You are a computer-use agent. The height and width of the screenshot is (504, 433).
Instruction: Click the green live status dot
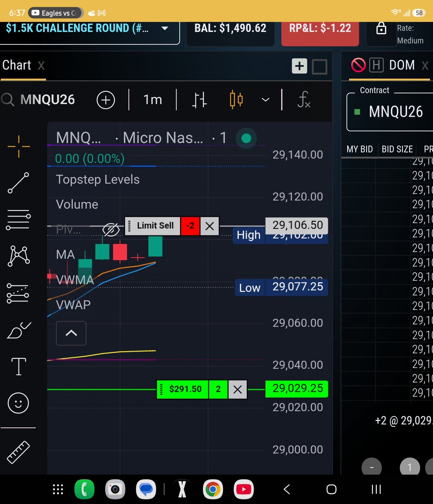click(247, 138)
